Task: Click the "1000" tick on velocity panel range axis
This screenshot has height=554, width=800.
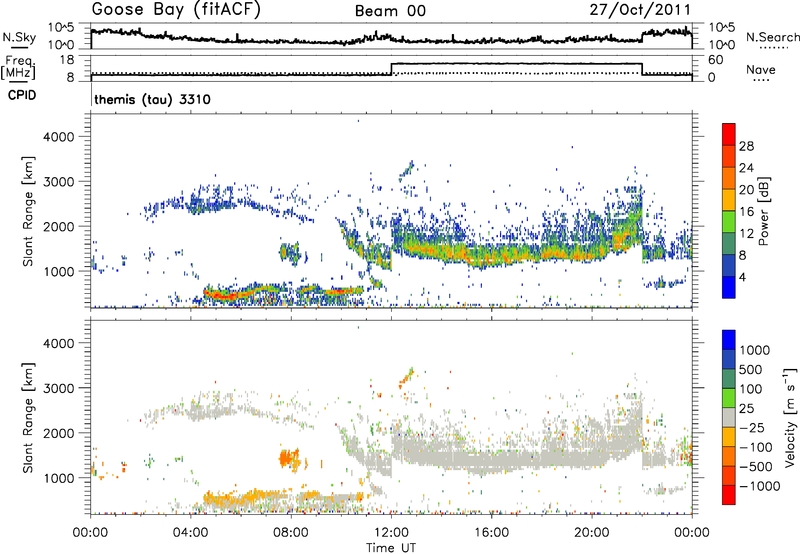Action: coord(59,478)
